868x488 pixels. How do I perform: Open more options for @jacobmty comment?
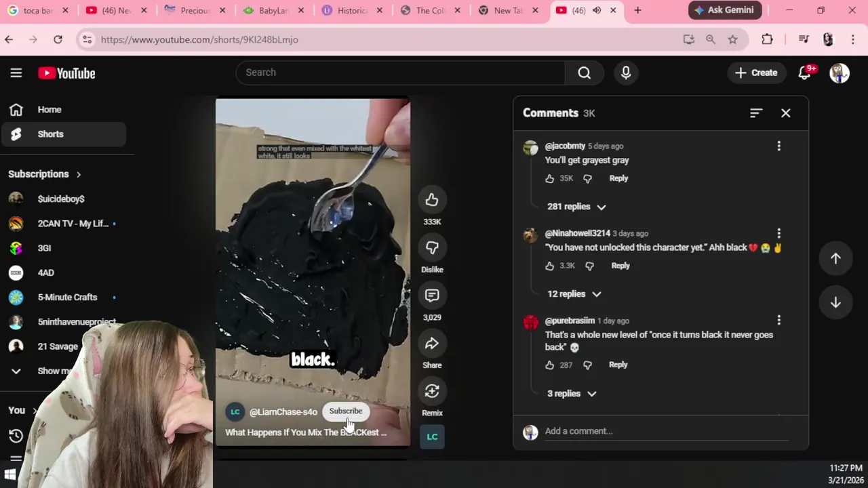coord(778,146)
